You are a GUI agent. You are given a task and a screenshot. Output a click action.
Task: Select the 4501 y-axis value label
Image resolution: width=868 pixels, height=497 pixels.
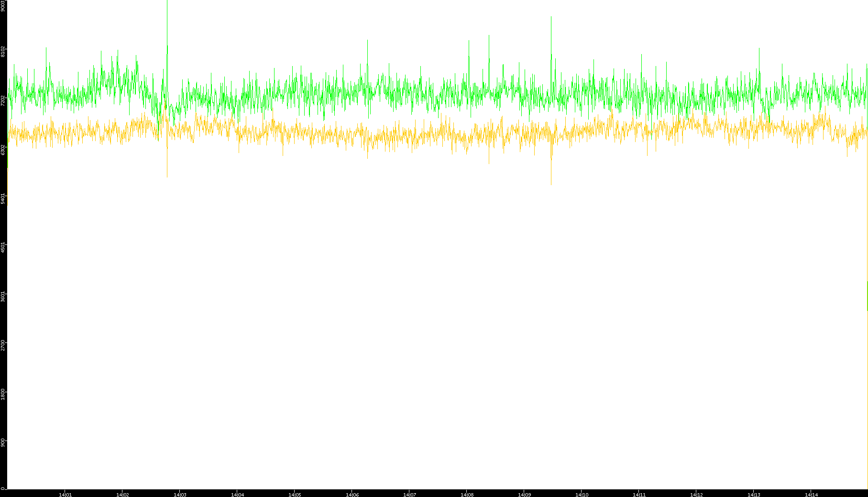3,247
